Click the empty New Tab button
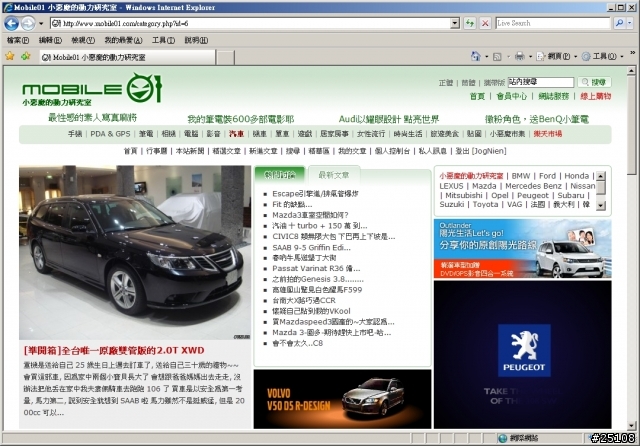640x446 pixels. coord(225,58)
